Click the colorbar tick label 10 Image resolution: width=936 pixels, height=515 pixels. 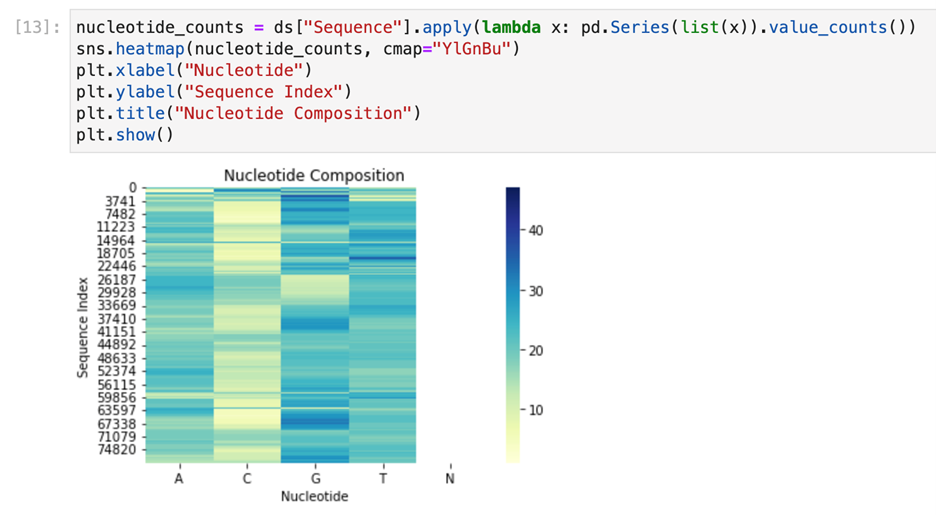(x=536, y=410)
